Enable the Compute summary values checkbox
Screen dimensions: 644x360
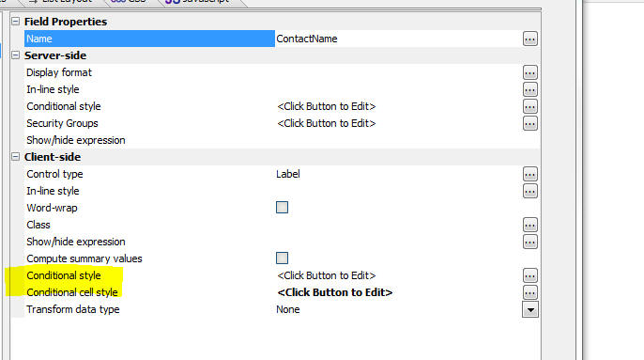click(282, 258)
